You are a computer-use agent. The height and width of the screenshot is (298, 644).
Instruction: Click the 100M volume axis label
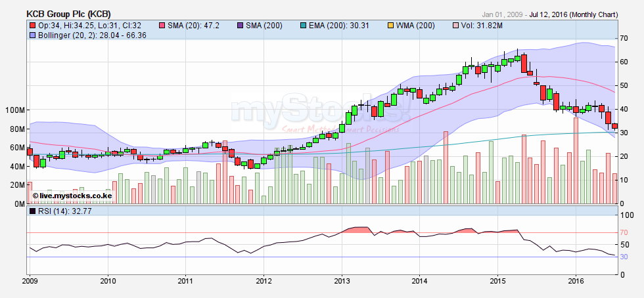(13, 110)
